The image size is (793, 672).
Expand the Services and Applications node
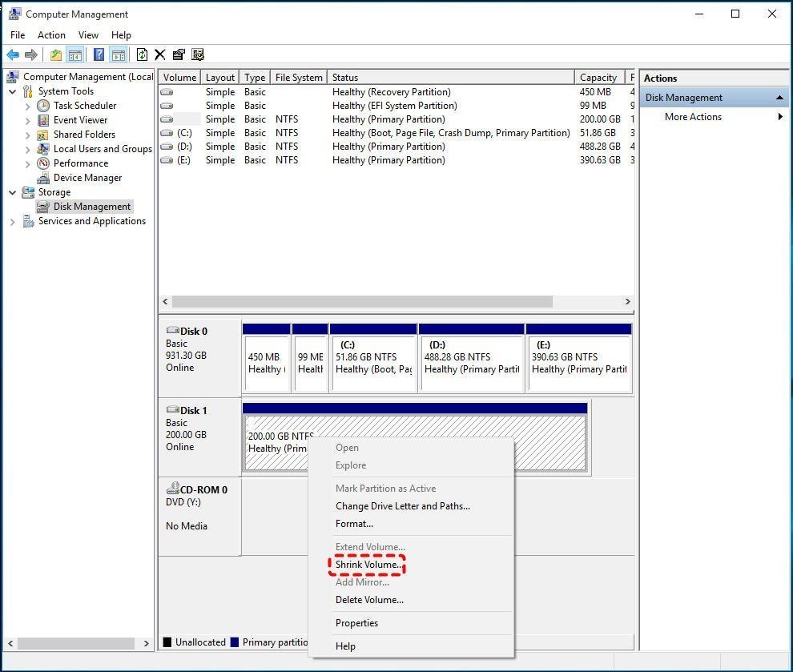13,222
